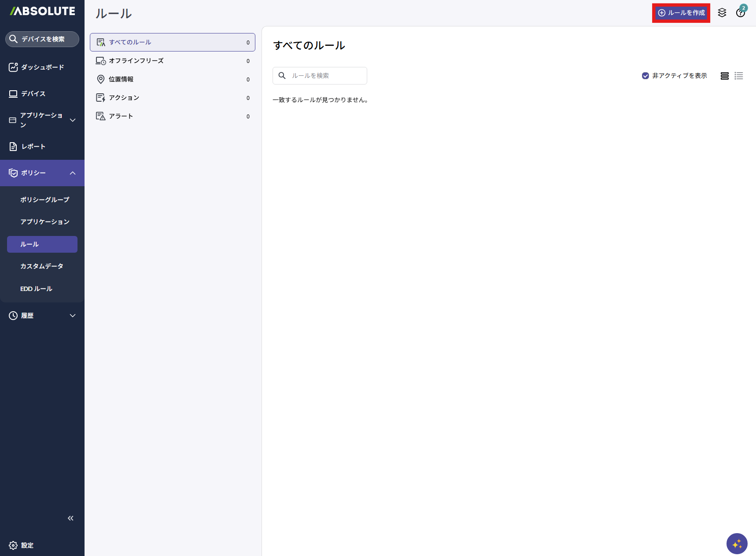Expand the 履歴 section chevron

[x=73, y=316]
